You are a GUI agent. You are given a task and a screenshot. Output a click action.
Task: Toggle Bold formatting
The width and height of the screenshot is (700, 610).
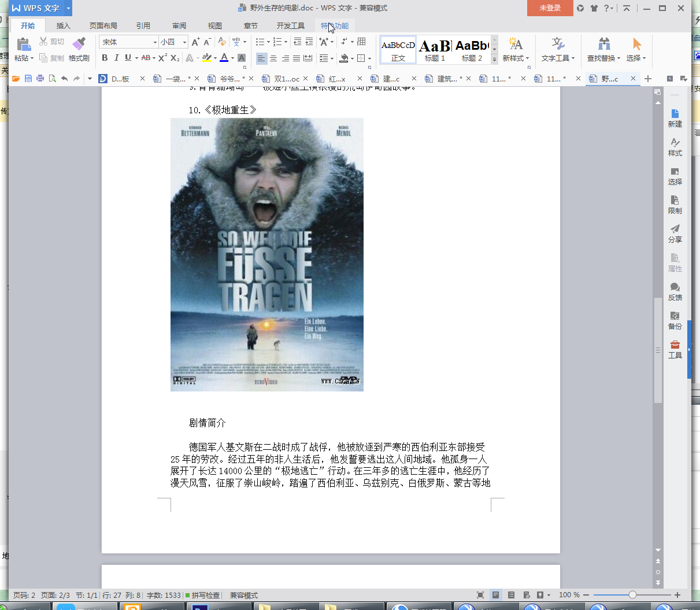(105, 58)
